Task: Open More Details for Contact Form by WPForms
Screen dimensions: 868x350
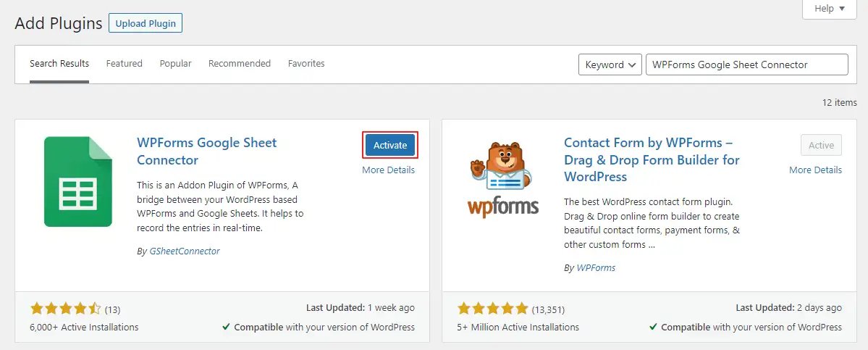Action: coord(815,170)
